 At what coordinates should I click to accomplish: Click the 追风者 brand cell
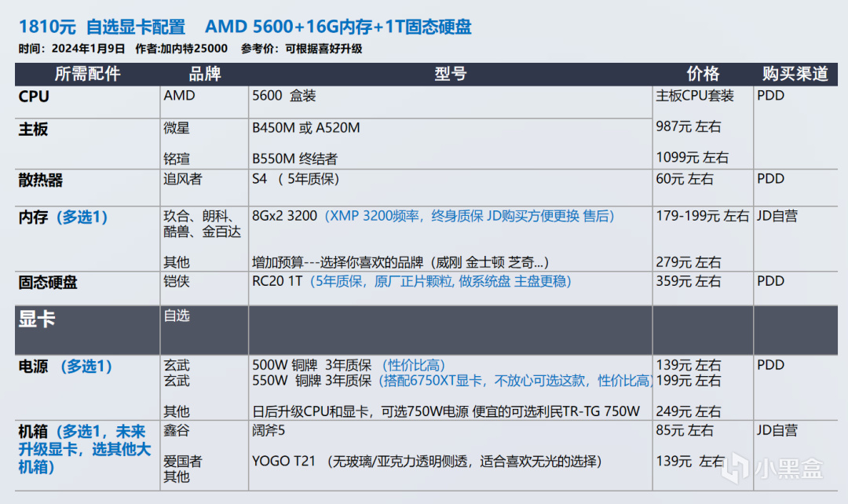tap(182, 179)
